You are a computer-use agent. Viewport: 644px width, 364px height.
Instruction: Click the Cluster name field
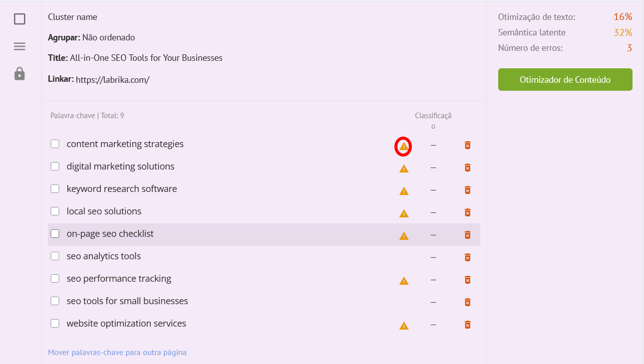72,17
